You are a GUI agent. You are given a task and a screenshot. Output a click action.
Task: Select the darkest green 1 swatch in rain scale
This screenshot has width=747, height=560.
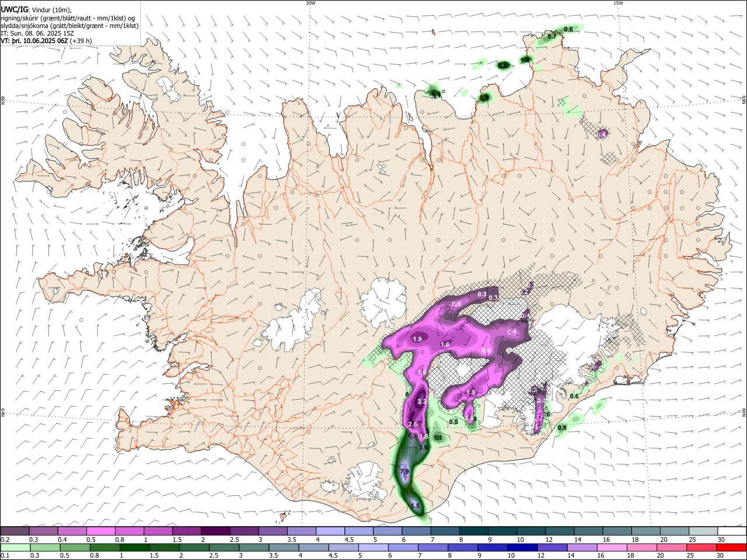pyautogui.click(x=135, y=547)
